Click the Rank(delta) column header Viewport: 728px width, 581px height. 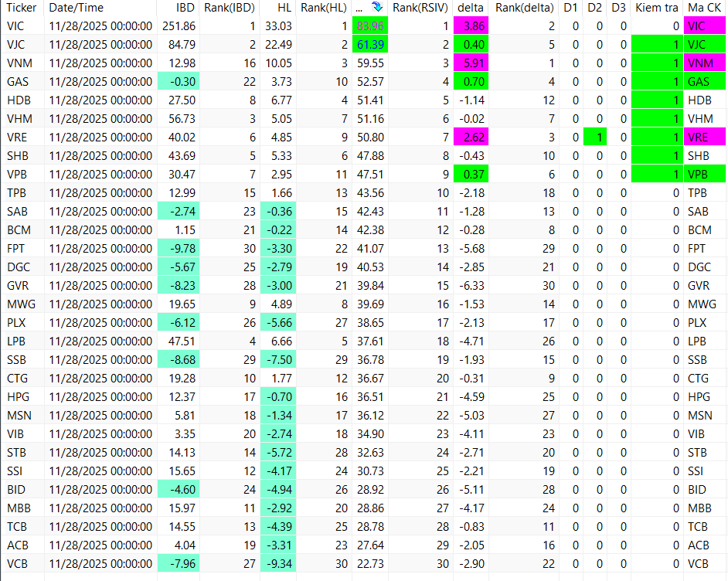(525, 8)
